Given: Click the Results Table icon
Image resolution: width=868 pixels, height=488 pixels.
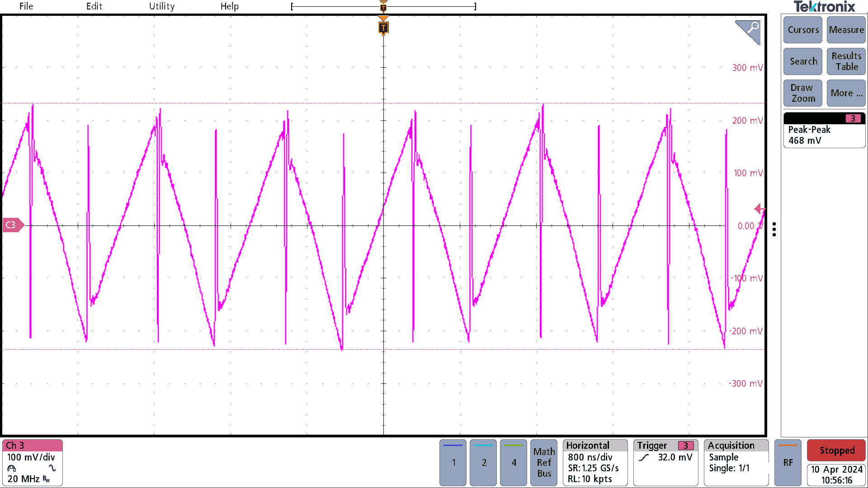Looking at the screenshot, I should (x=845, y=61).
